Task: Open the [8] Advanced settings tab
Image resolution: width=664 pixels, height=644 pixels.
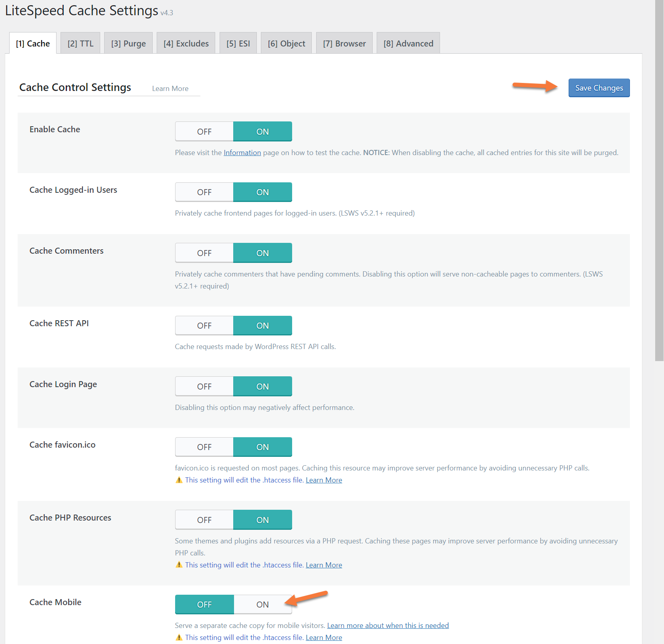Action: [408, 44]
